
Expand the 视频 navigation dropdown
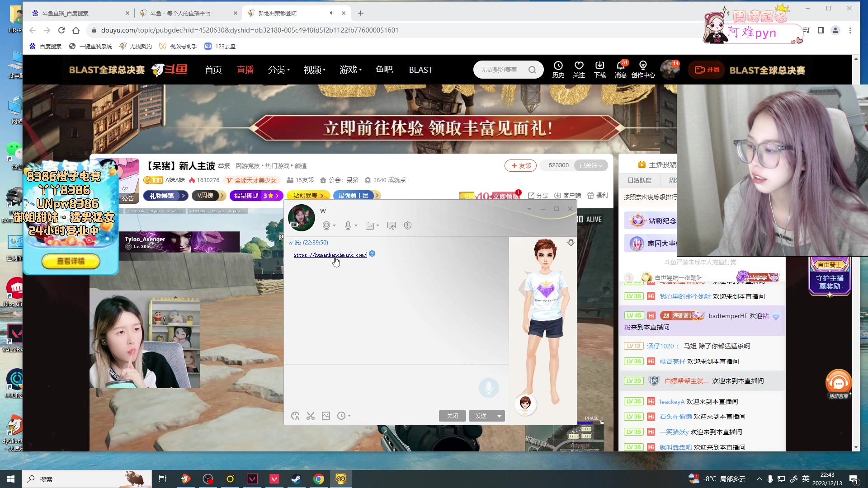315,70
